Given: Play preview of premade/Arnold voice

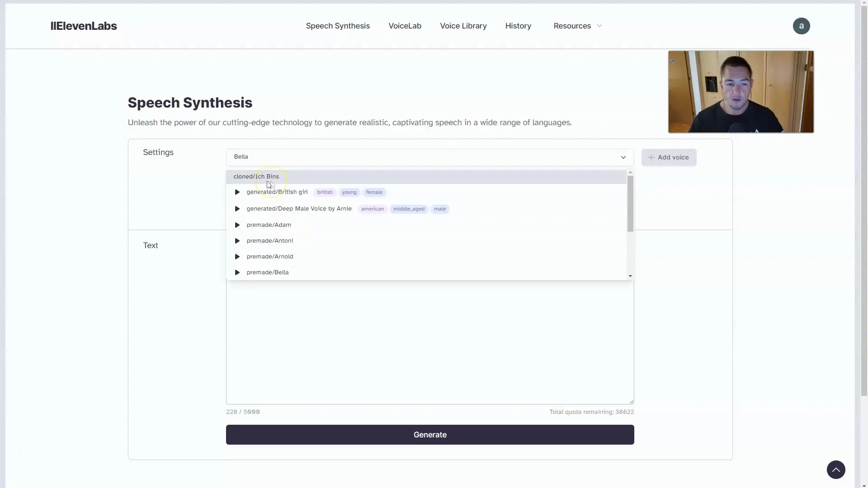Looking at the screenshot, I should pyautogui.click(x=237, y=257).
